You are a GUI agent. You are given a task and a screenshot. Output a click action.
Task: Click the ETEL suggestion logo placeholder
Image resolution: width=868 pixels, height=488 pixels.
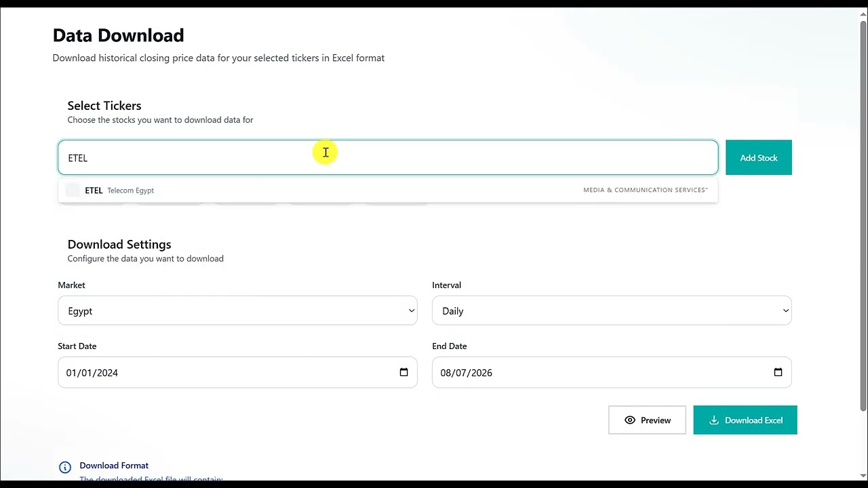[73, 190]
